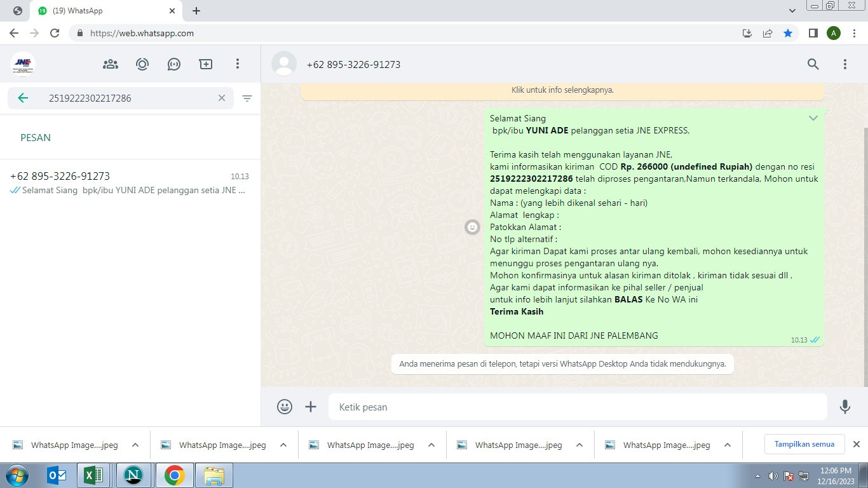Click the PESAN section heading

[x=36, y=137]
